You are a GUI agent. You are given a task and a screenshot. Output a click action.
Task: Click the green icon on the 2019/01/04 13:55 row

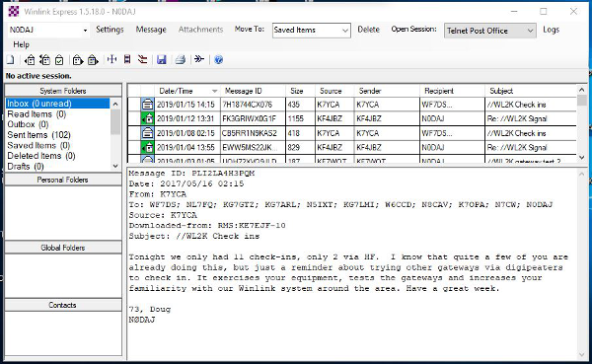(x=148, y=147)
